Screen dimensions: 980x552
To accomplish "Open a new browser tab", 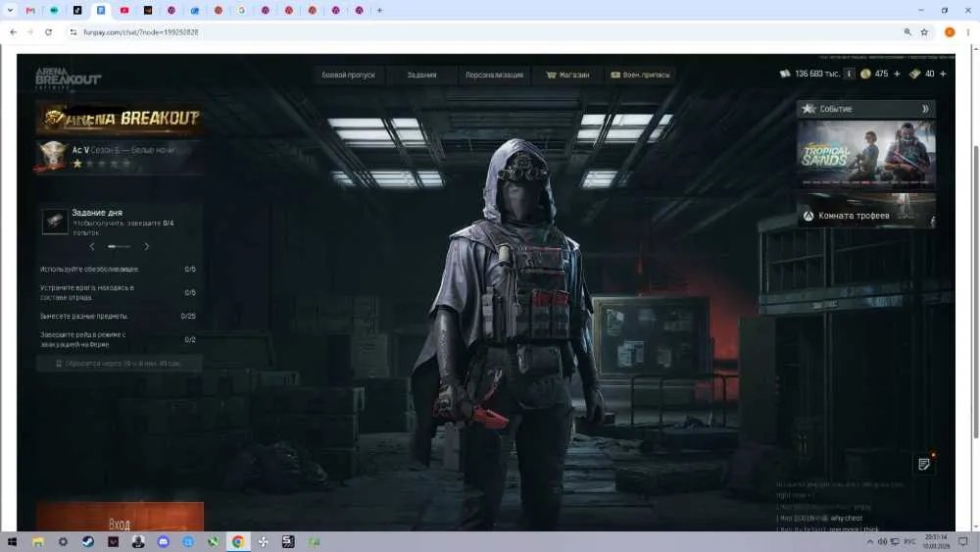I will click(379, 11).
